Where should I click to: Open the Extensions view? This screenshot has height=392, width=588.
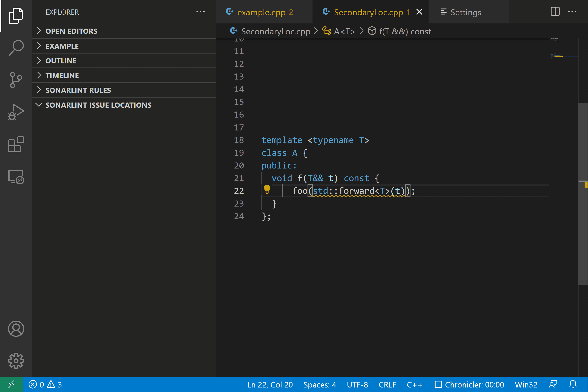tap(16, 144)
